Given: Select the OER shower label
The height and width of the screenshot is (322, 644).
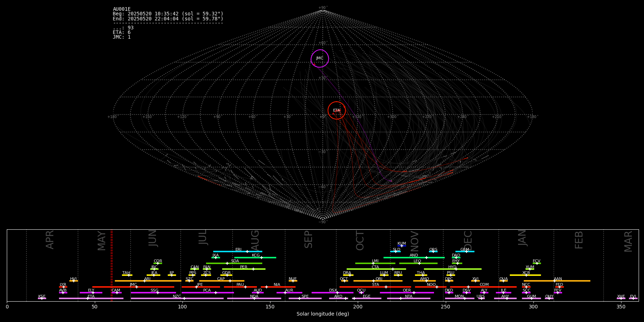Looking at the screenshot, I should point(407,291).
